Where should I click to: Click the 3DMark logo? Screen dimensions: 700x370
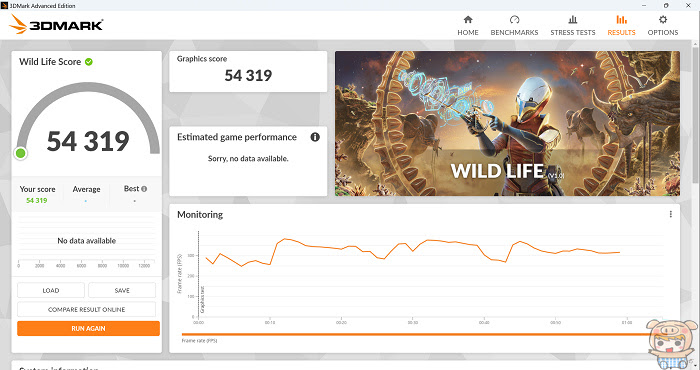tap(56, 24)
